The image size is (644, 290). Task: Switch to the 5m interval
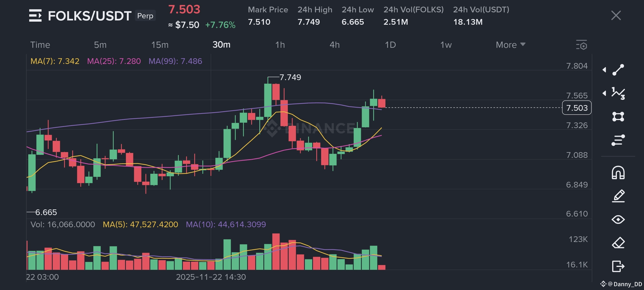[100, 45]
